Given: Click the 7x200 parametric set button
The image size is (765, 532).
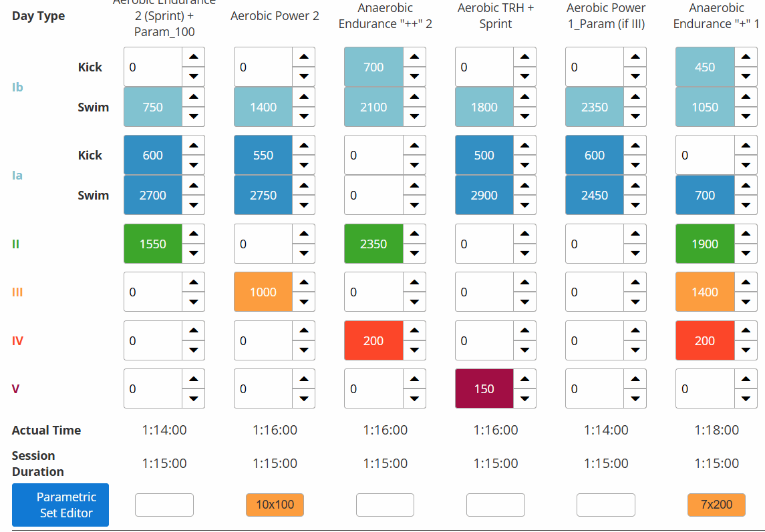Looking at the screenshot, I should (x=716, y=505).
